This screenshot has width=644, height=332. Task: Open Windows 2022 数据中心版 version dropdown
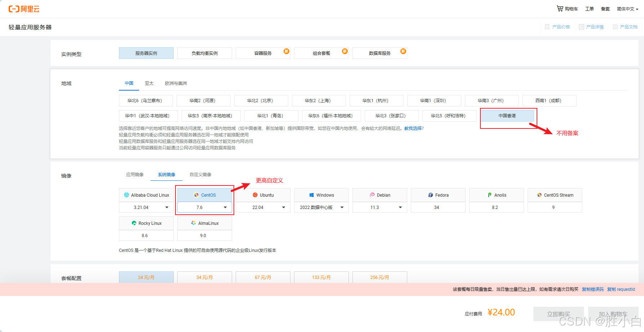point(321,207)
